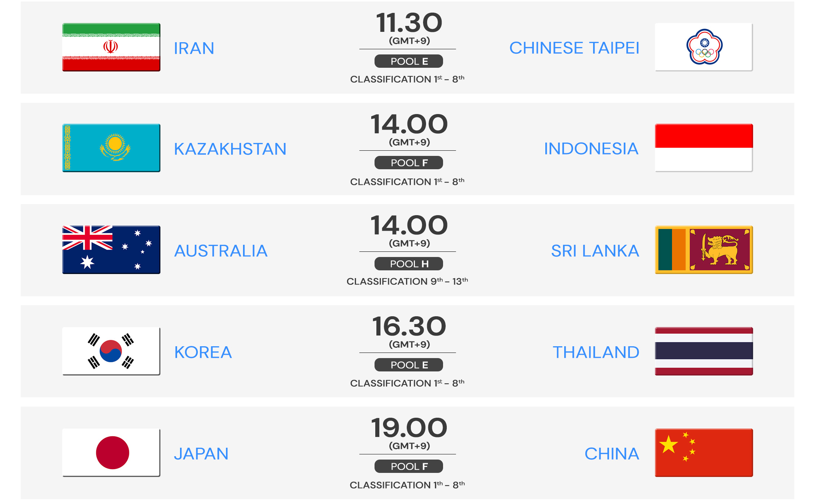Open the THAILAND team link
This screenshot has width=815, height=504.
tap(596, 352)
